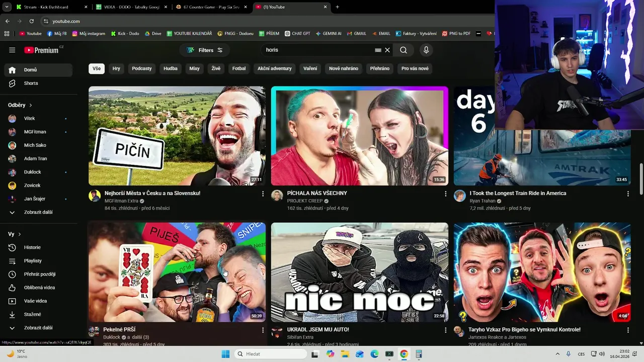Open the PÍCHALA NÁS VŠECHNY thumbnail
The height and width of the screenshot is (362, 644).
tap(360, 136)
